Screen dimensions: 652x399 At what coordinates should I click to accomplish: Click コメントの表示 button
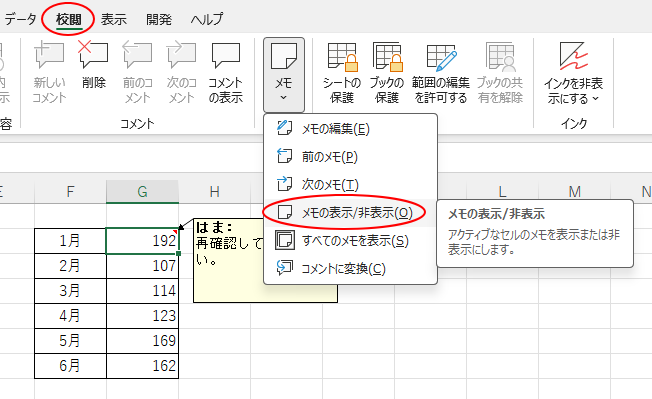pyautogui.click(x=226, y=73)
